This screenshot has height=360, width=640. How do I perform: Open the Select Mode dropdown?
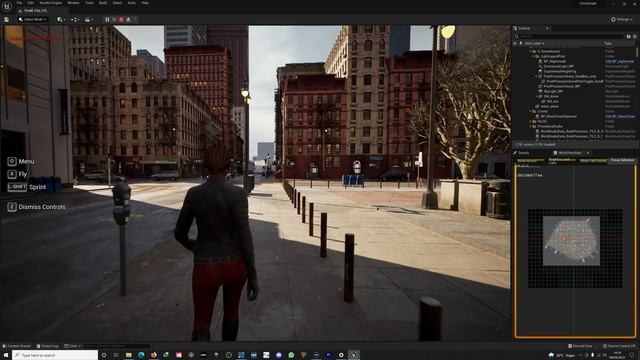[x=33, y=19]
